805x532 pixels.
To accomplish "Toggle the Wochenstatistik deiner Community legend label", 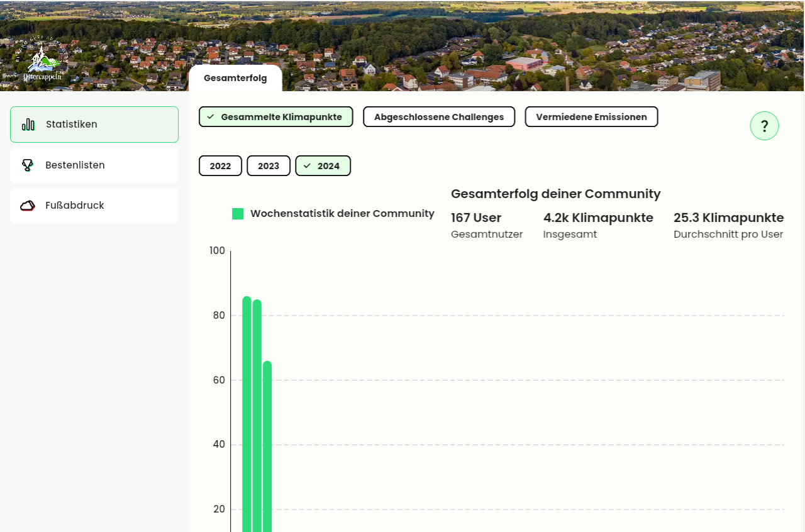I will [342, 214].
